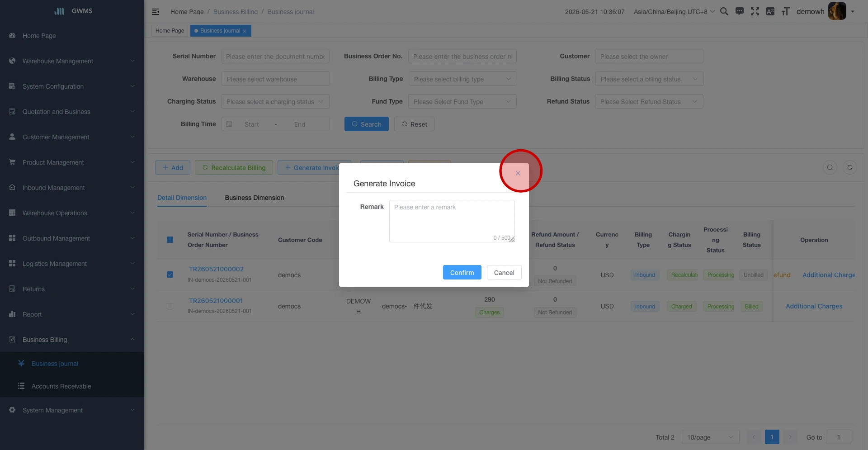868x450 pixels.
Task: Click the Business Billing edit icon
Action: click(x=12, y=339)
